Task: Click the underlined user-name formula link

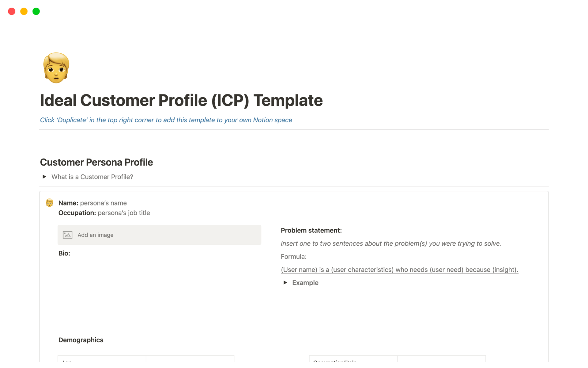Action: [x=399, y=270]
